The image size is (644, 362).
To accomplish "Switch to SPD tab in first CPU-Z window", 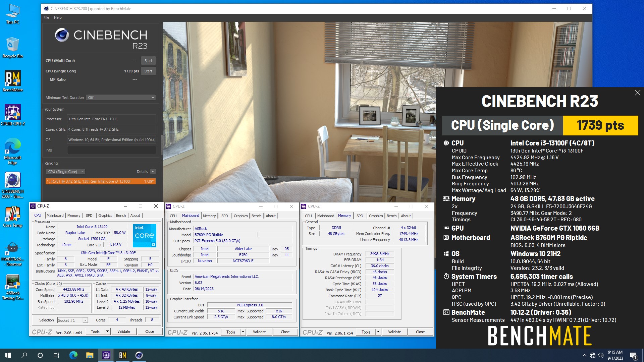I will (89, 216).
